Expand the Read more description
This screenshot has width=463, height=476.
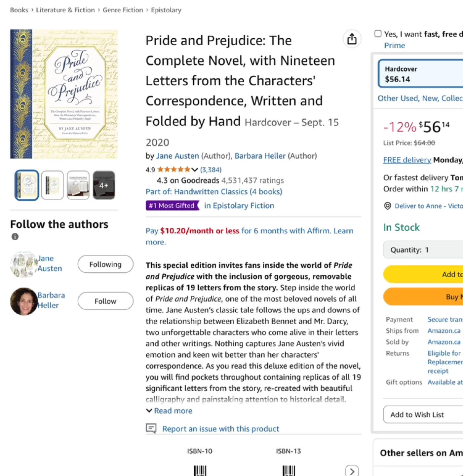pos(169,411)
